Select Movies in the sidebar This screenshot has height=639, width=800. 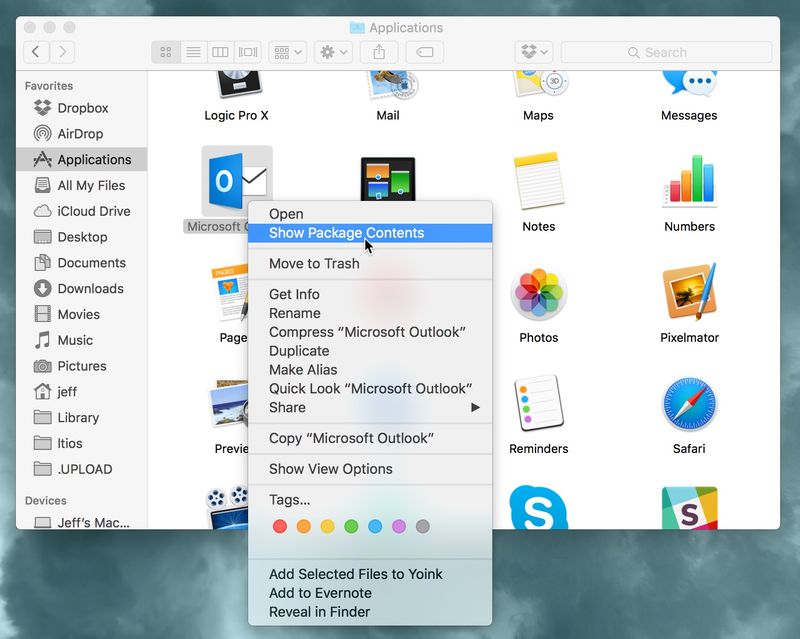click(82, 314)
